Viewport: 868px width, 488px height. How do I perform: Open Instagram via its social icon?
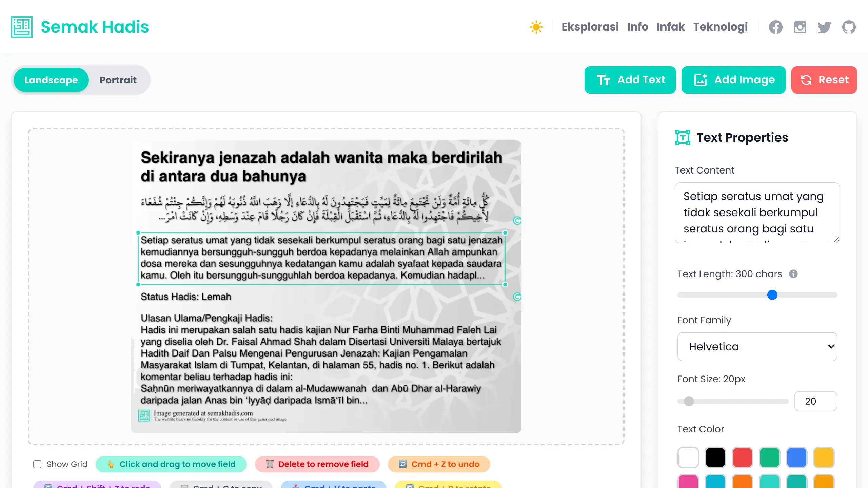pyautogui.click(x=800, y=27)
